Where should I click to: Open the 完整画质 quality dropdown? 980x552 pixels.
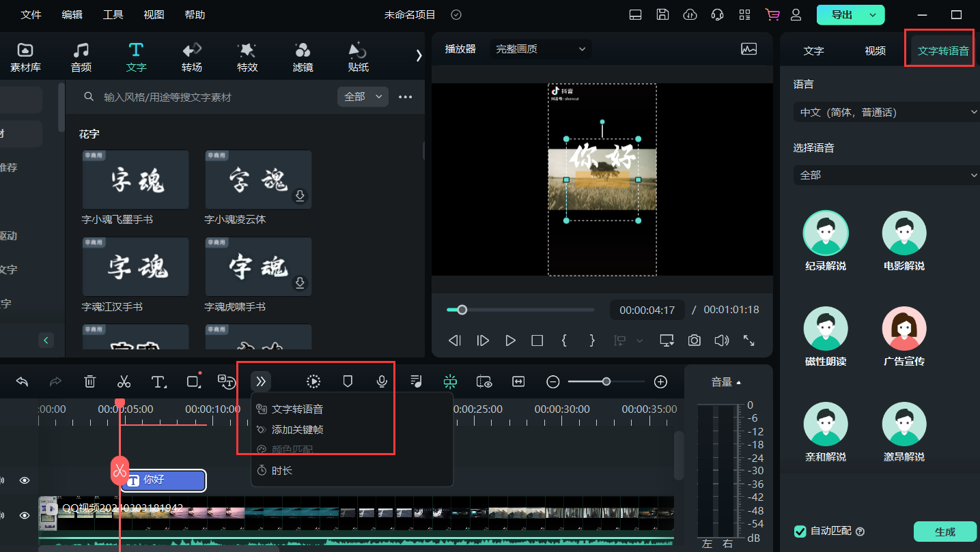pos(541,48)
